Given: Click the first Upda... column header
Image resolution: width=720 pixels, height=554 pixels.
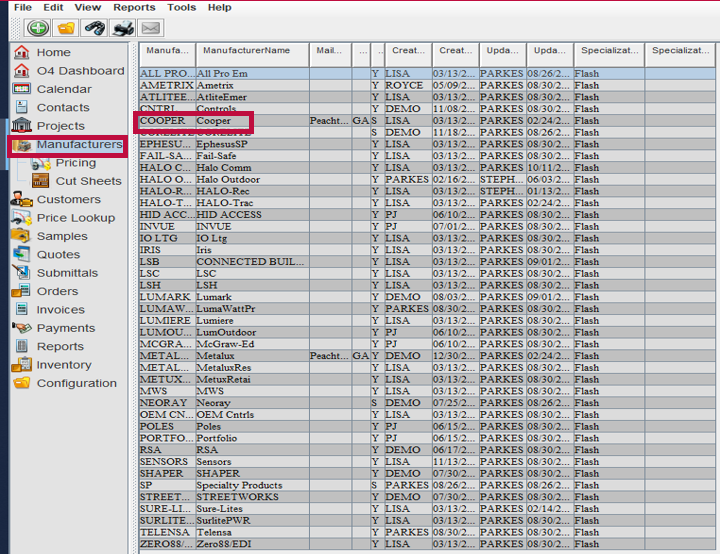Looking at the screenshot, I should [503, 55].
